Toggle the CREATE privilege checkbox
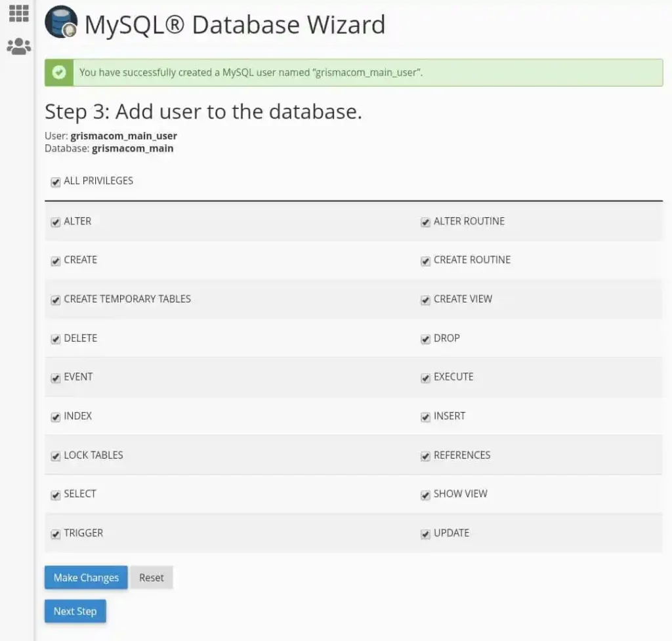 [56, 261]
